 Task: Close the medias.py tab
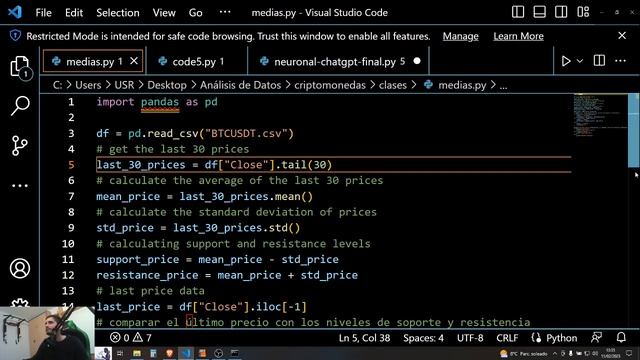pos(134,61)
